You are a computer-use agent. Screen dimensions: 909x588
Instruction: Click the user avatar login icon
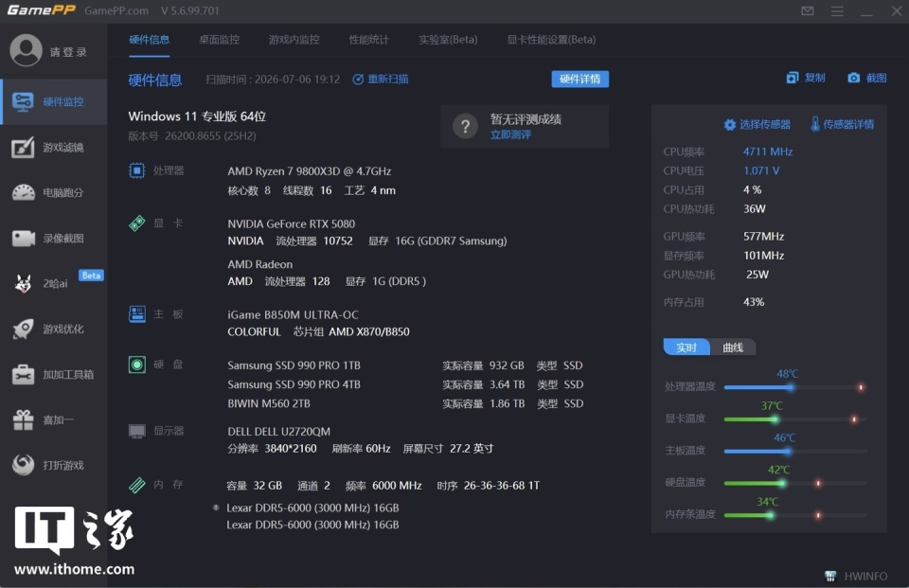tap(26, 50)
